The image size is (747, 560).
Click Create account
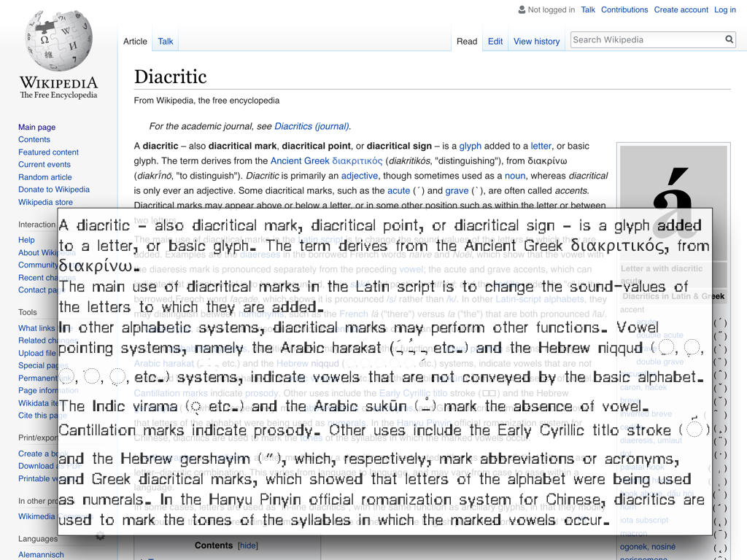[x=681, y=9]
